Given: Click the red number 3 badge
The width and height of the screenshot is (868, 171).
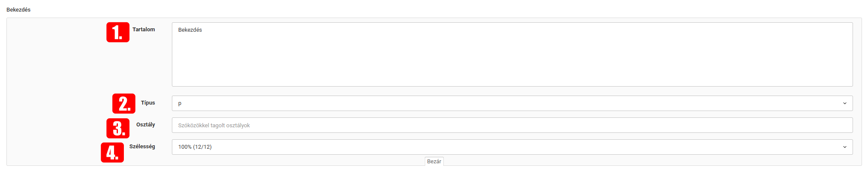Looking at the screenshot, I should click(118, 128).
